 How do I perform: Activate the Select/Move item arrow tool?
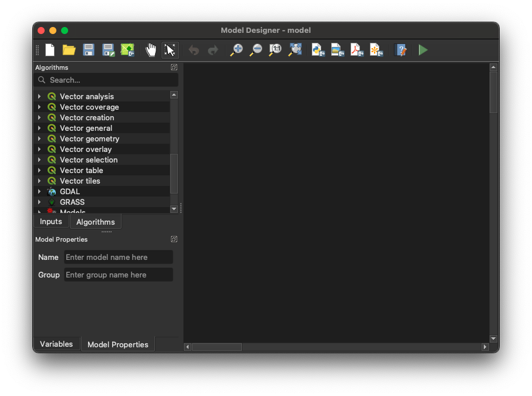(170, 50)
